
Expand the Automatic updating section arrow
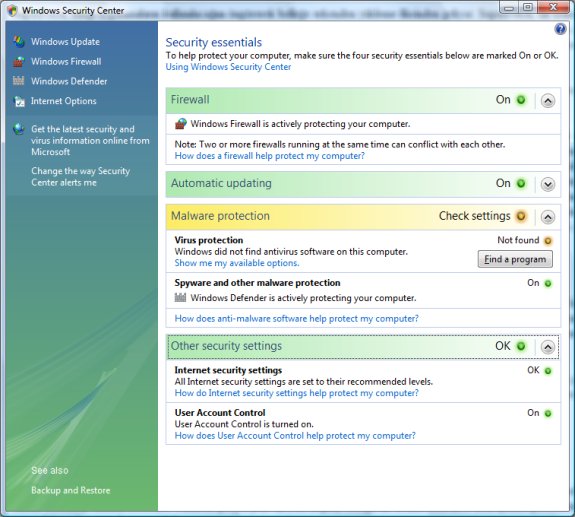click(x=547, y=184)
